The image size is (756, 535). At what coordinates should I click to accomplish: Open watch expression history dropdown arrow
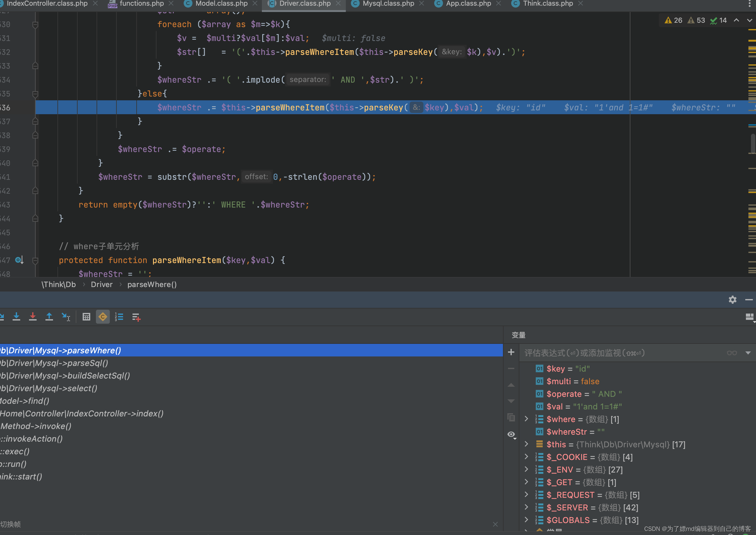748,353
